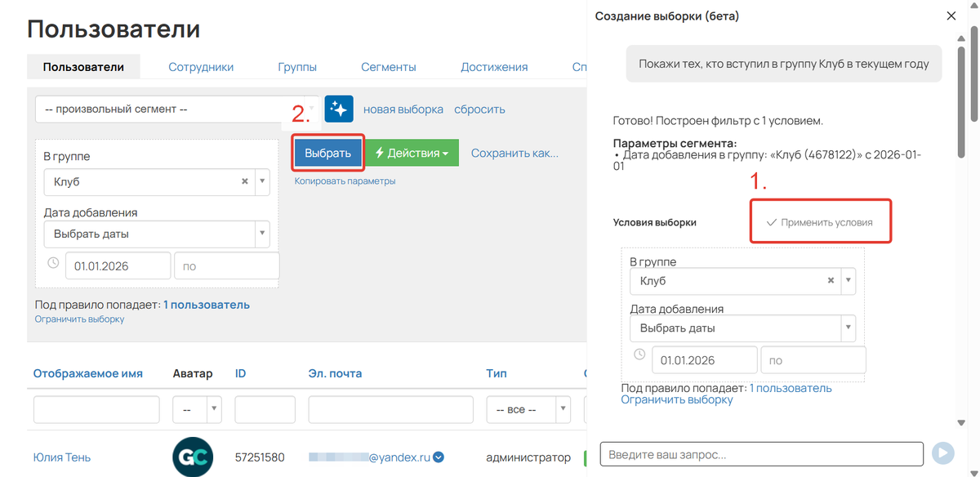Viewport: 980px width, 477px height.
Task: Click clock icon beside left date field
Action: coord(53,265)
